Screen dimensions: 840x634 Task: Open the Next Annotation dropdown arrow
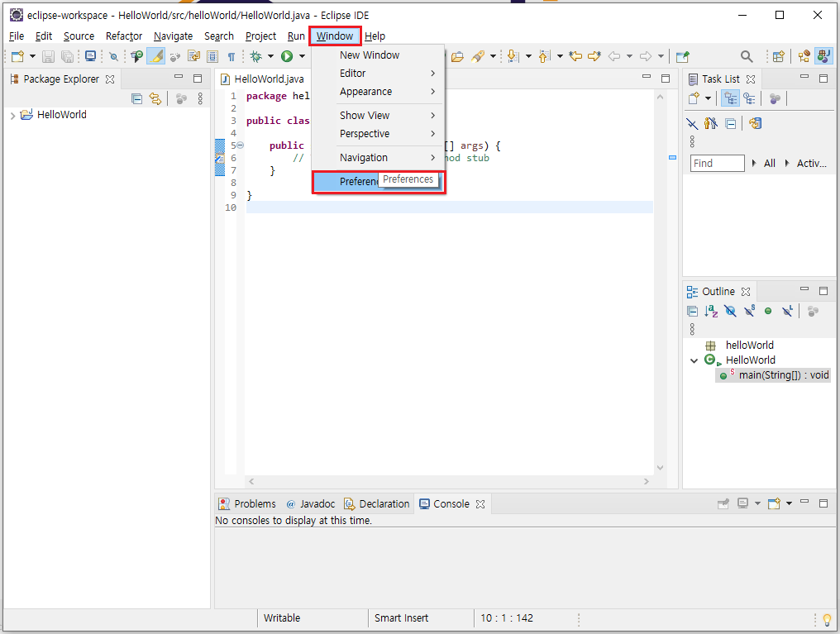pyautogui.click(x=528, y=56)
